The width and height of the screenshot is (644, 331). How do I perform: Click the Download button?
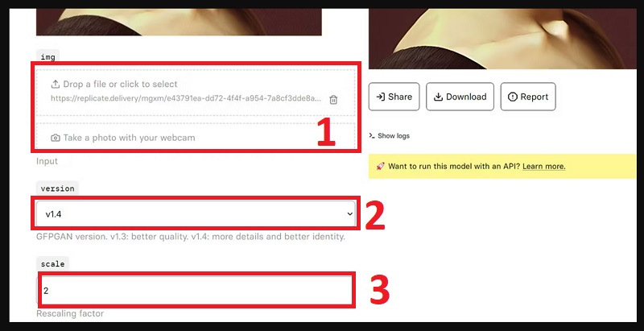point(460,97)
